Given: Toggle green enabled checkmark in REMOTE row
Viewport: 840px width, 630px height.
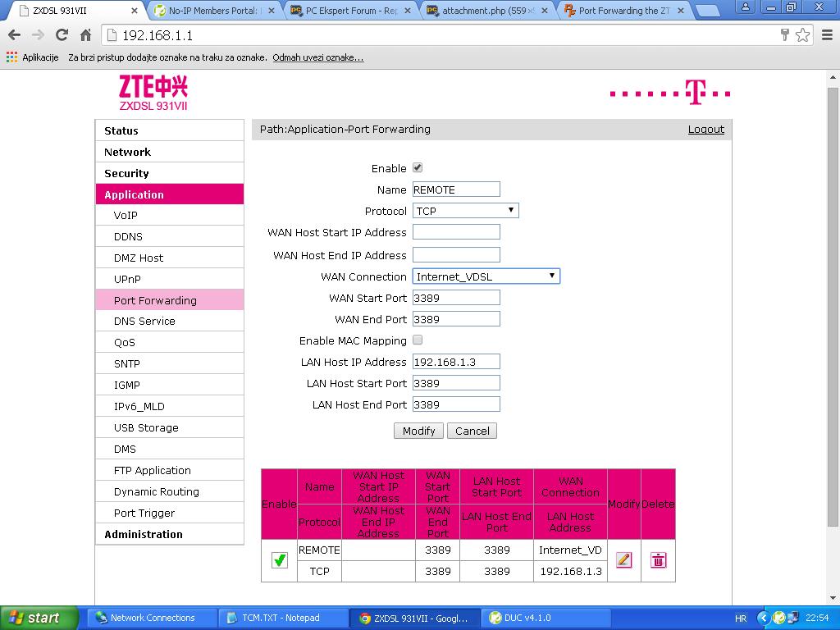Looking at the screenshot, I should 280,560.
